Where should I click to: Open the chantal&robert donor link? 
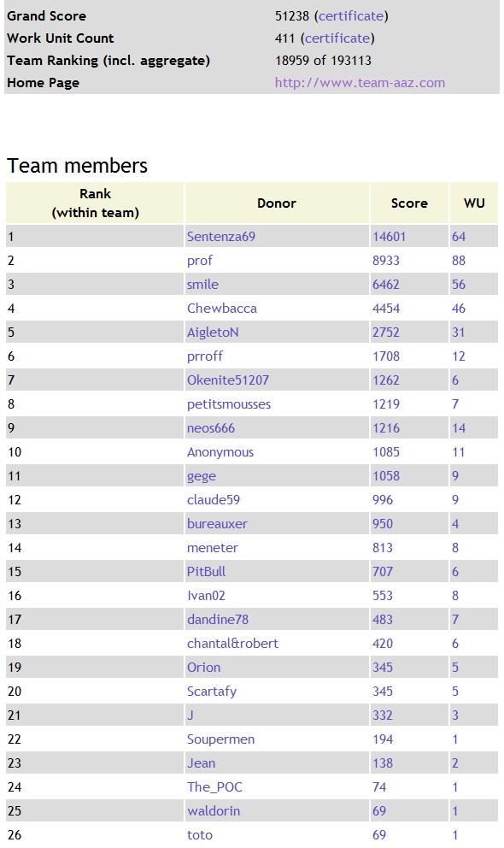(x=233, y=643)
